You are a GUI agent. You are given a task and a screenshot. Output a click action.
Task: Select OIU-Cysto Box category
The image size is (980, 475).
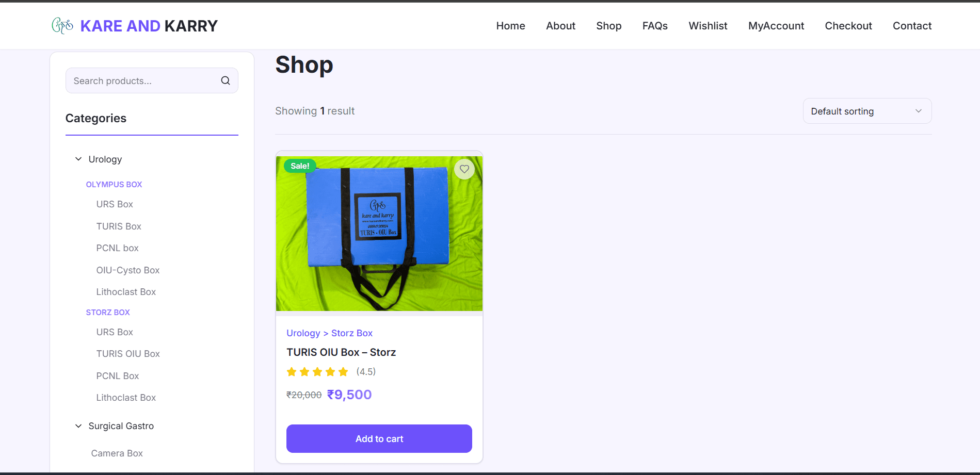(x=128, y=270)
